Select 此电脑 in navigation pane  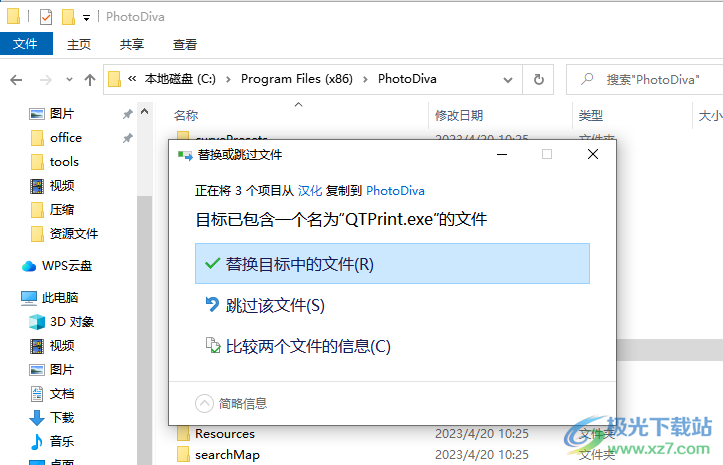tap(59, 298)
